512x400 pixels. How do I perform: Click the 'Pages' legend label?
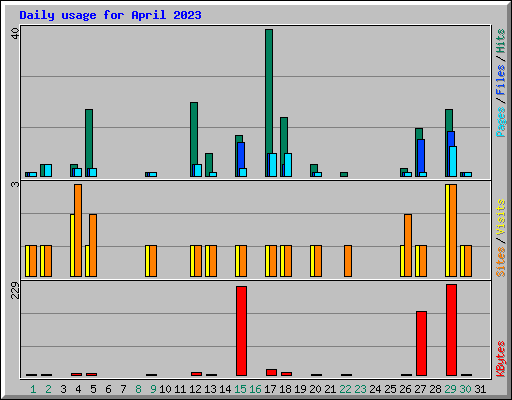tap(501, 122)
